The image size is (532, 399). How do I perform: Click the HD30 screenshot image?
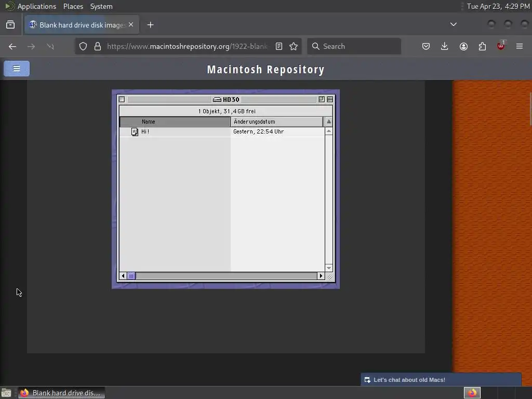(x=225, y=189)
